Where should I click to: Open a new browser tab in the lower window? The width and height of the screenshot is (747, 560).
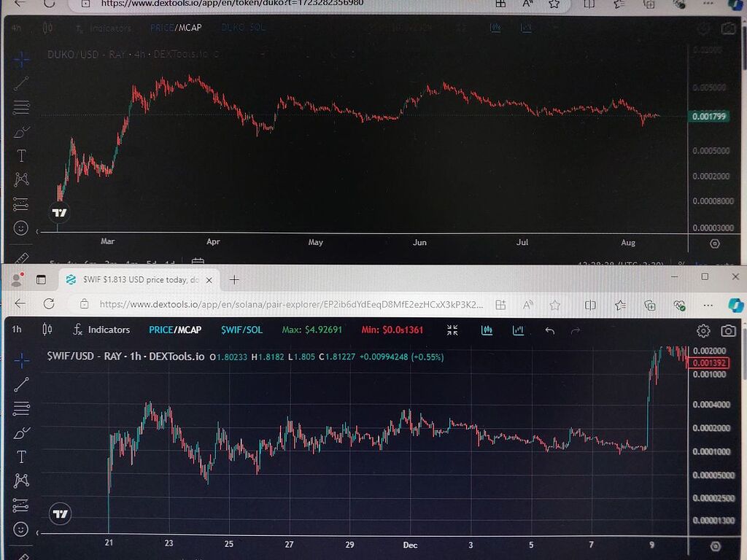coord(234,280)
